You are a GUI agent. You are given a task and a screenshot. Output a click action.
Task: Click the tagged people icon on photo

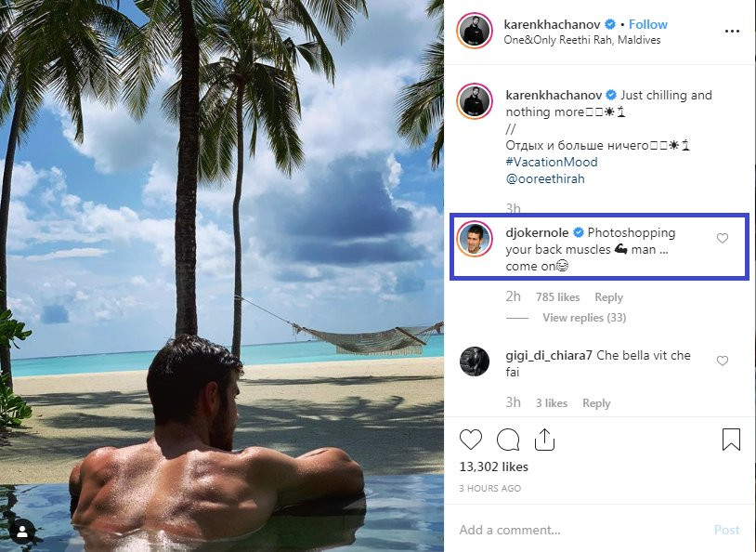point(24,531)
